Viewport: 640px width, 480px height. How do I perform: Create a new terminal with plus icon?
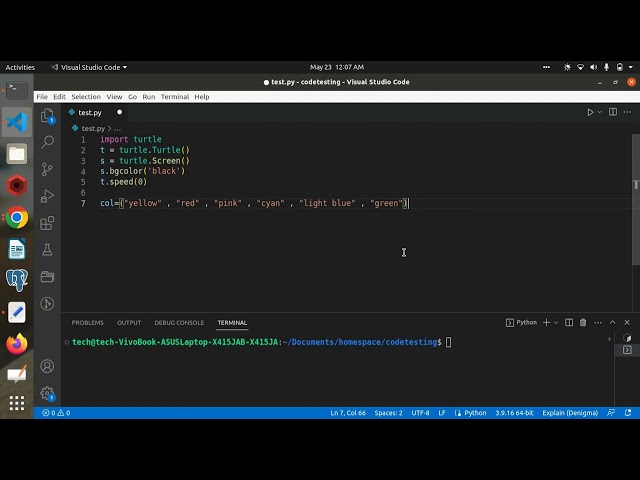pyautogui.click(x=546, y=322)
